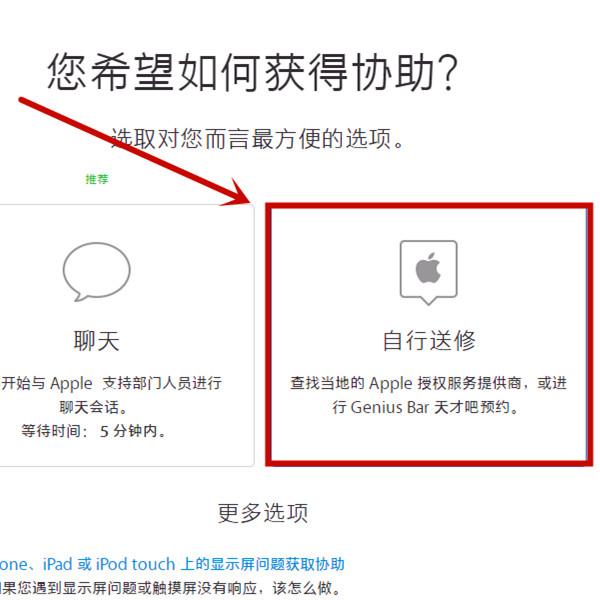Open the display issue help link
The width and height of the screenshot is (600, 600).
[x=172, y=564]
